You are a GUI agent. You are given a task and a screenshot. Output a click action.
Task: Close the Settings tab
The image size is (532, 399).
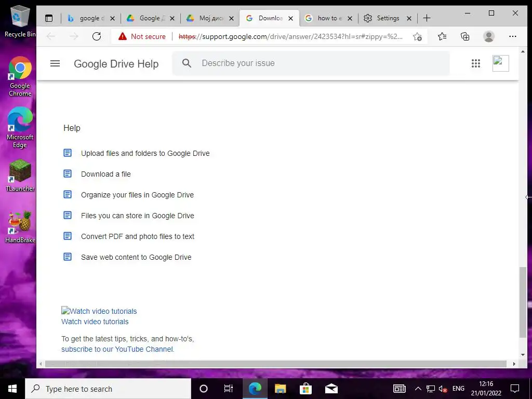tap(409, 18)
